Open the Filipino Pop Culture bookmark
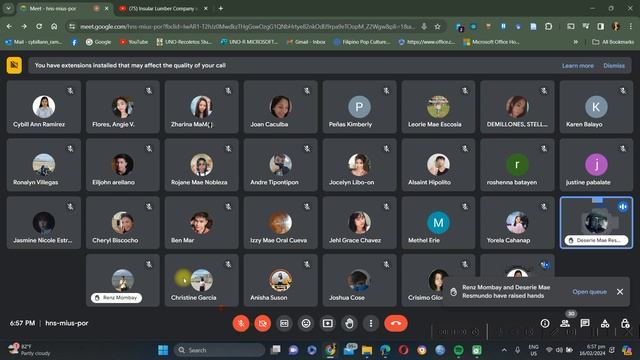The width and height of the screenshot is (640, 360). 362,42
